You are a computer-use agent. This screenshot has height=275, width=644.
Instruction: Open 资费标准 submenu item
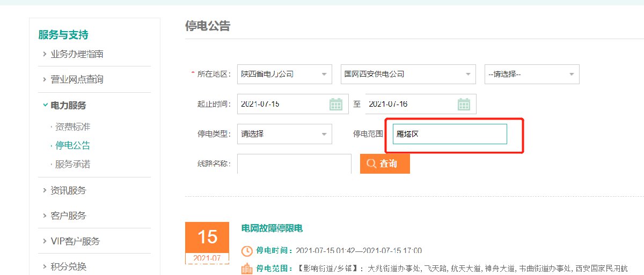point(72,127)
